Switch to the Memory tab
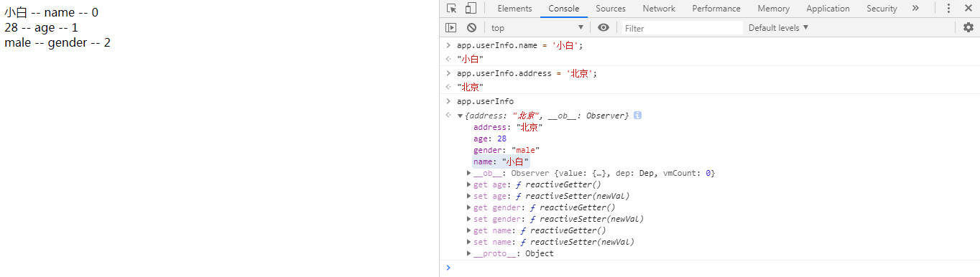Screen dimensions: 980x277 click(x=773, y=9)
